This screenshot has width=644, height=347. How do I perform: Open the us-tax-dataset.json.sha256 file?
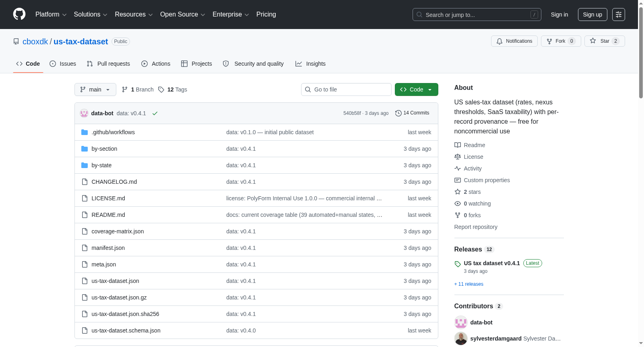click(x=126, y=314)
